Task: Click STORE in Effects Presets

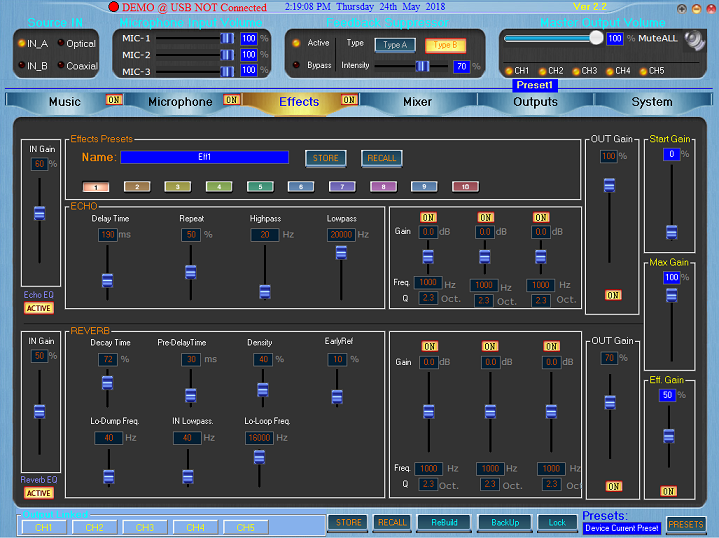Action: click(326, 158)
